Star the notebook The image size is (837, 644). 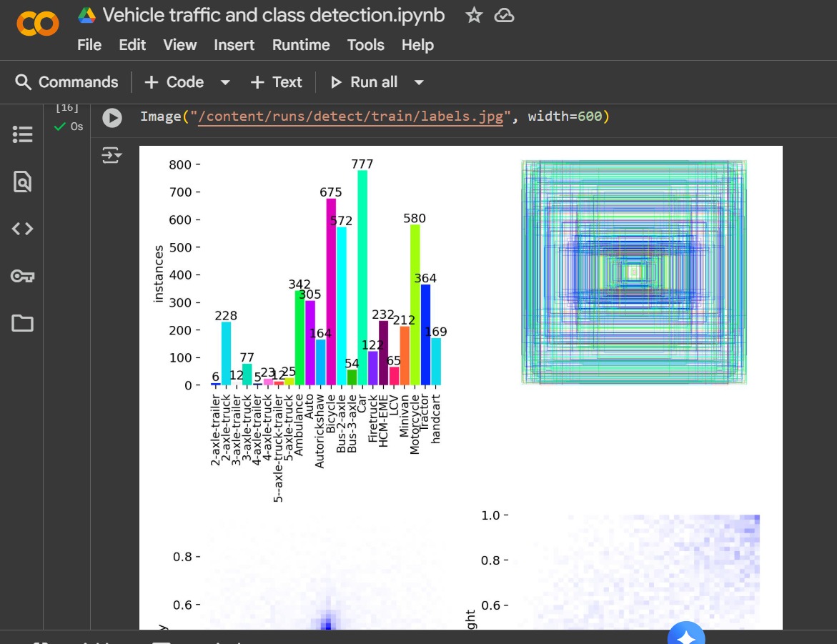click(x=474, y=14)
